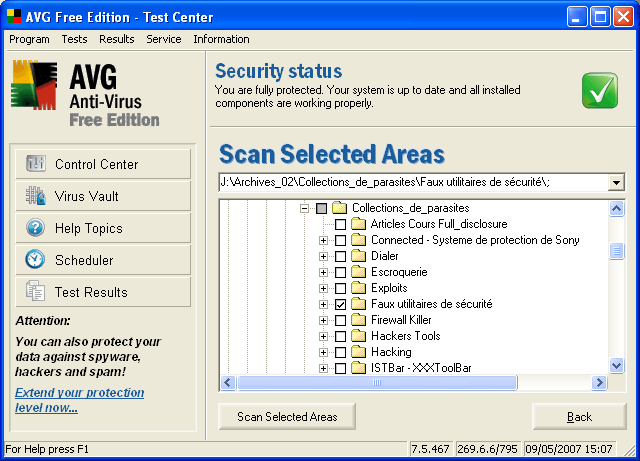Check the Connected Sony protection checkbox
Image resolution: width=640 pixels, height=461 pixels.
pyautogui.click(x=340, y=240)
